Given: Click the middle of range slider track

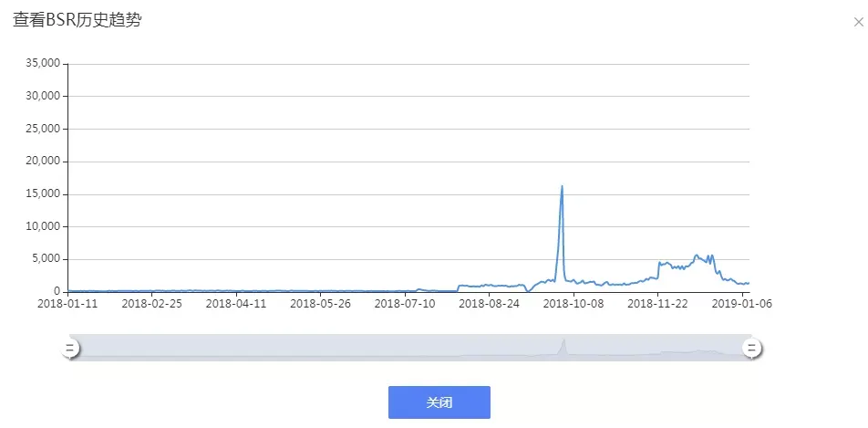Looking at the screenshot, I should point(410,348).
